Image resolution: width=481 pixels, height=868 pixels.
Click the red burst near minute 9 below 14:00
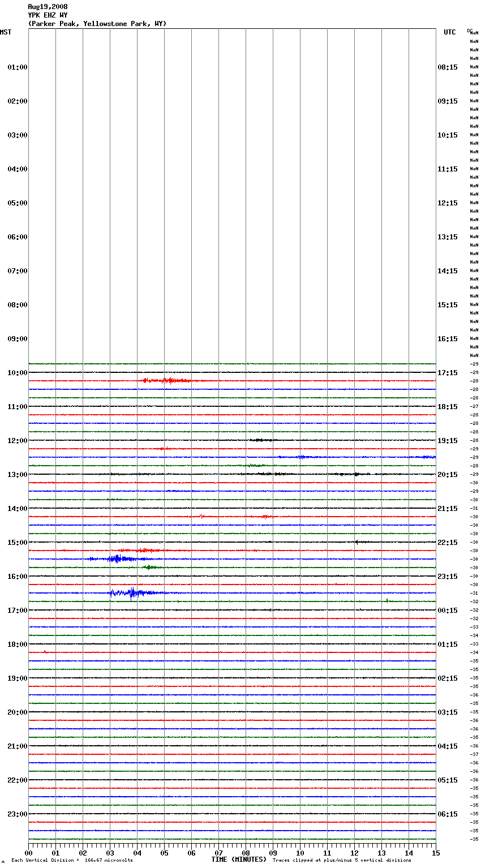click(265, 517)
